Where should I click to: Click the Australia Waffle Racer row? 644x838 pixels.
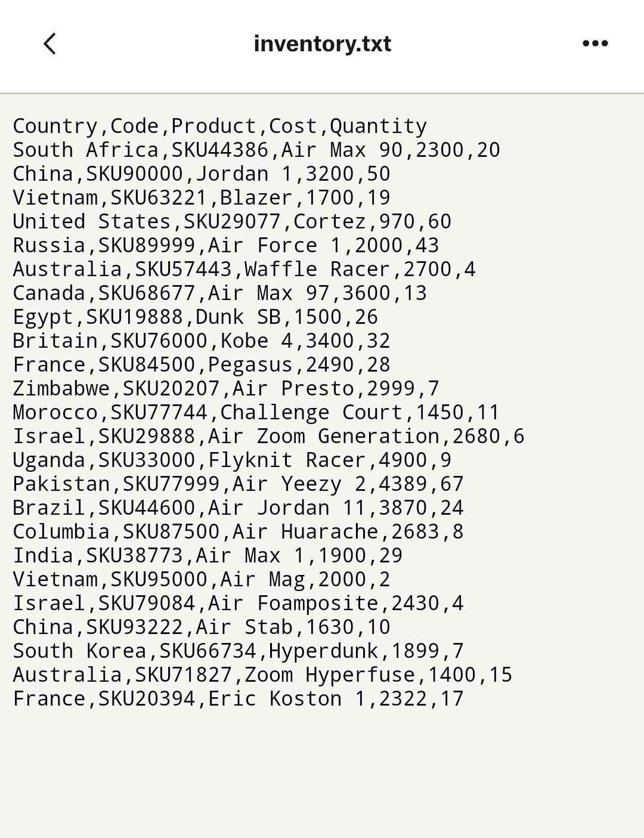(244, 268)
